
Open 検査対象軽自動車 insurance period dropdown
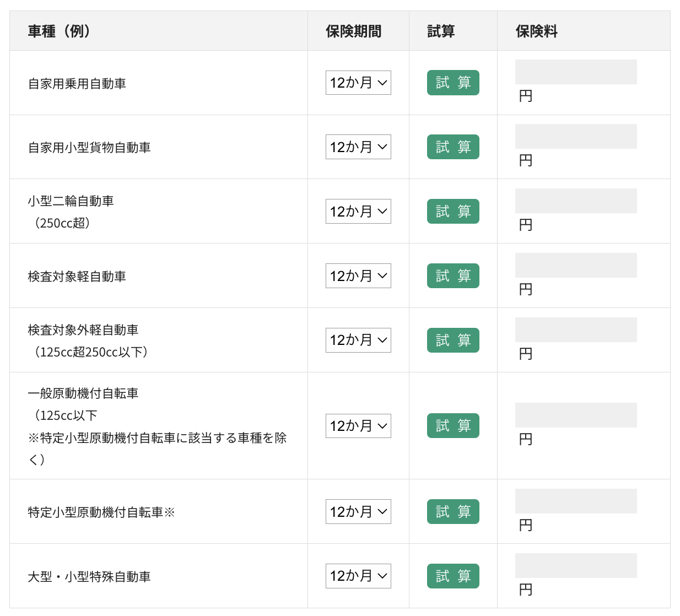358,276
